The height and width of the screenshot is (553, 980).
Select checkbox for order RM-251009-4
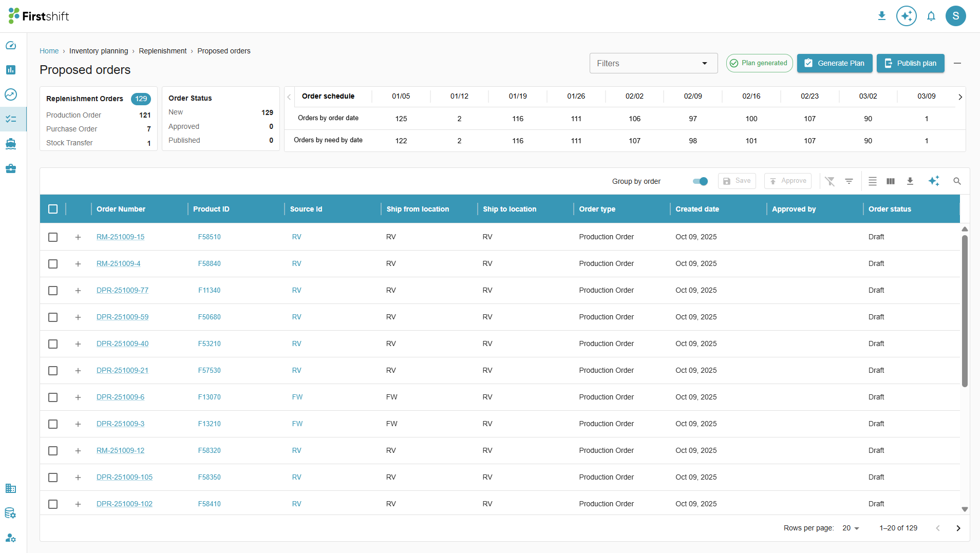click(x=53, y=264)
